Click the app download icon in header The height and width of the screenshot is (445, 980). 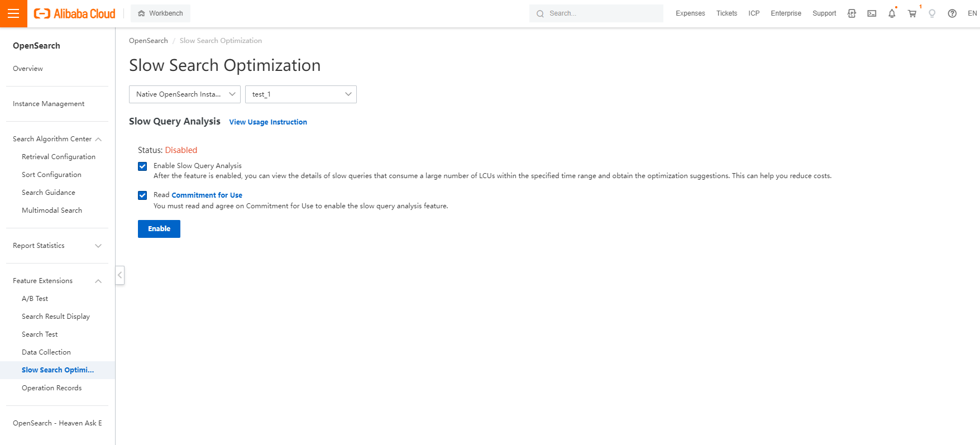[x=852, y=13]
